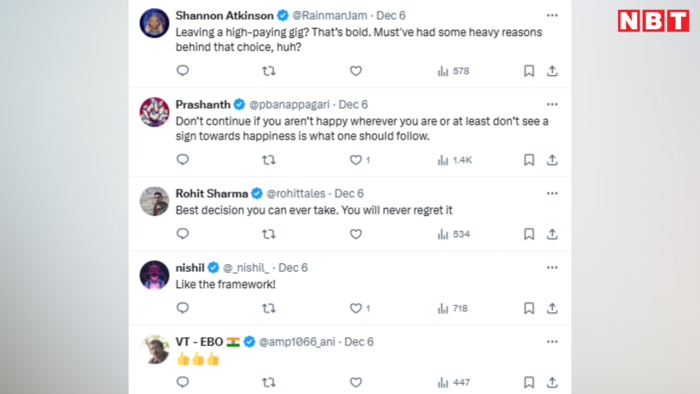Viewport: 700px width, 394px height.
Task: Click Rohit Sharma's profile avatar
Action: tap(154, 201)
